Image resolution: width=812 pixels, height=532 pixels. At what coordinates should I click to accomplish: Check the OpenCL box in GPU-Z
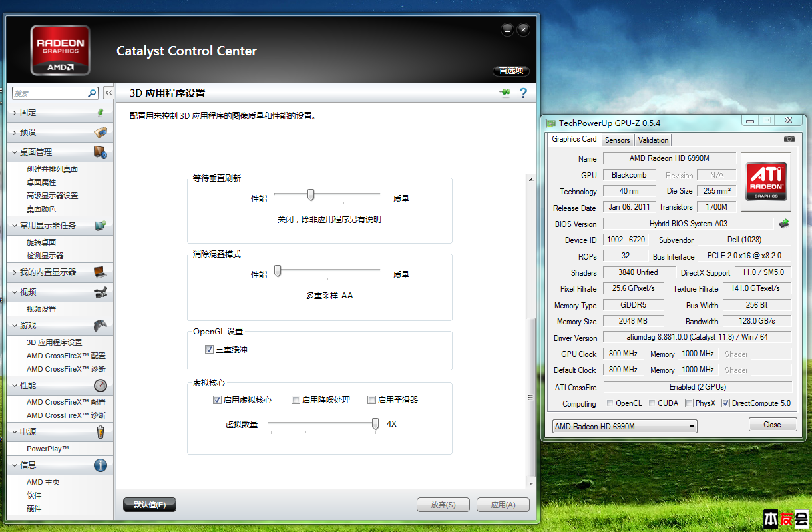tap(610, 403)
